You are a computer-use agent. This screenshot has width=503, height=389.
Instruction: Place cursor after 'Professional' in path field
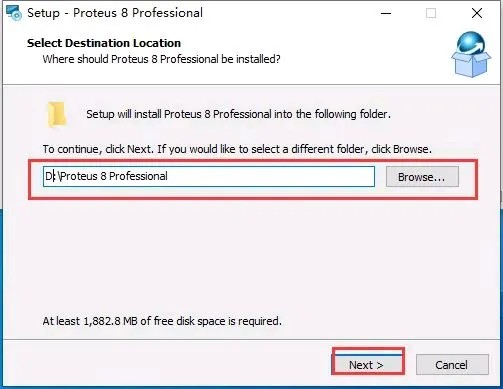pyautogui.click(x=169, y=176)
